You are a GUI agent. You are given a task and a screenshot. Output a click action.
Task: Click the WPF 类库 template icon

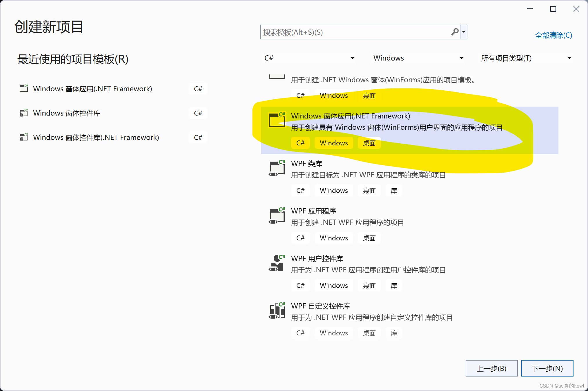pyautogui.click(x=277, y=169)
